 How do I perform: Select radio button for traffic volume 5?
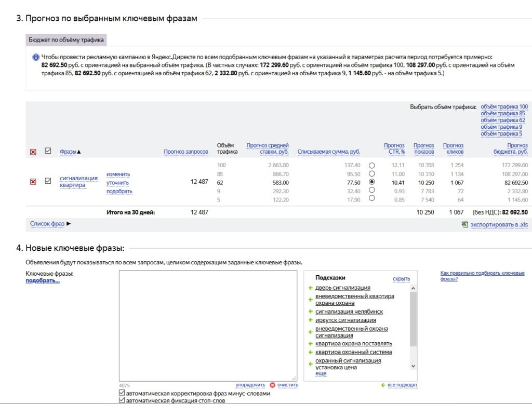pos(372,198)
